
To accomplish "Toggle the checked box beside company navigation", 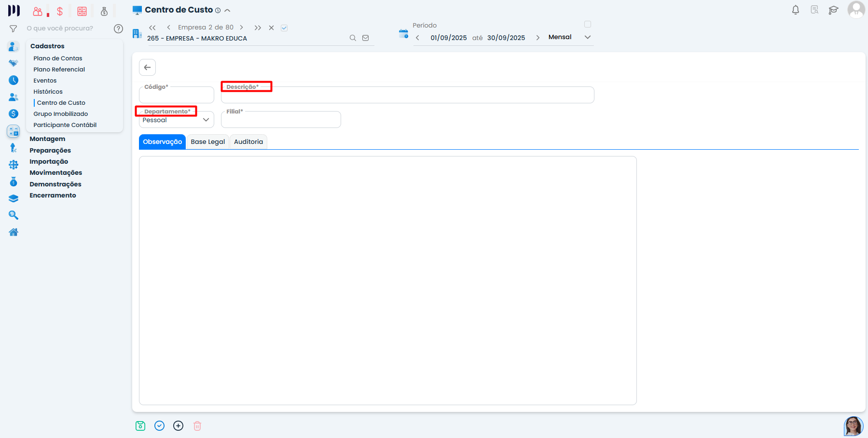I will (284, 28).
